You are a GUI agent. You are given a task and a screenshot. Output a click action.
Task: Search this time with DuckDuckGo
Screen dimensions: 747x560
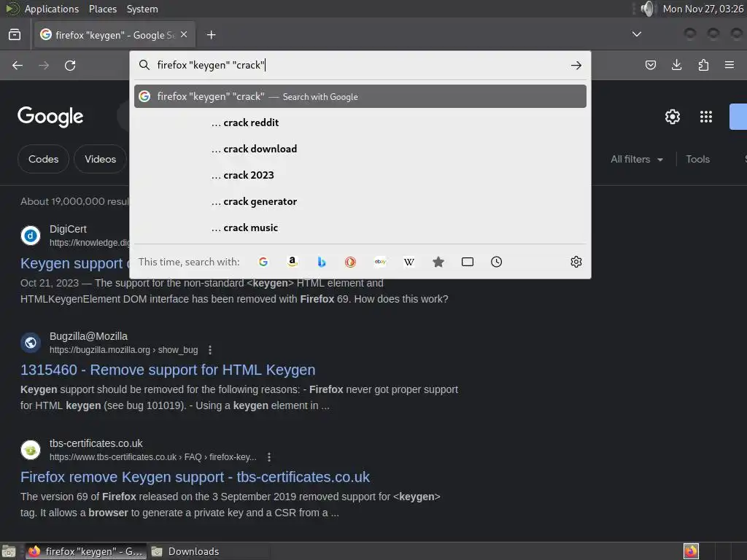coord(351,262)
